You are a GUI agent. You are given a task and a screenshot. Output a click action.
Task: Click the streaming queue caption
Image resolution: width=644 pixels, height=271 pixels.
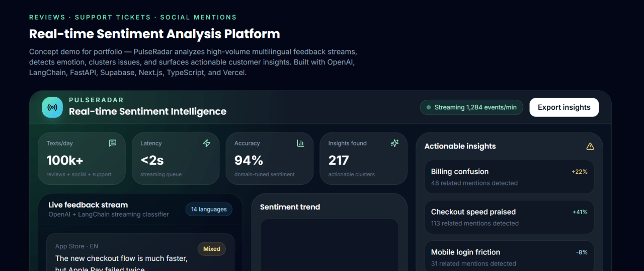[x=161, y=174]
